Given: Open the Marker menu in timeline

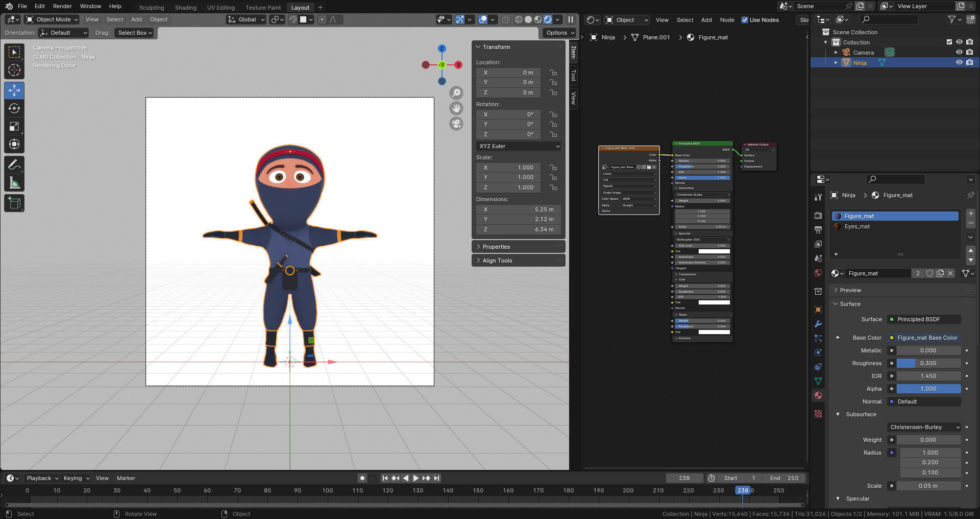Looking at the screenshot, I should (126, 478).
